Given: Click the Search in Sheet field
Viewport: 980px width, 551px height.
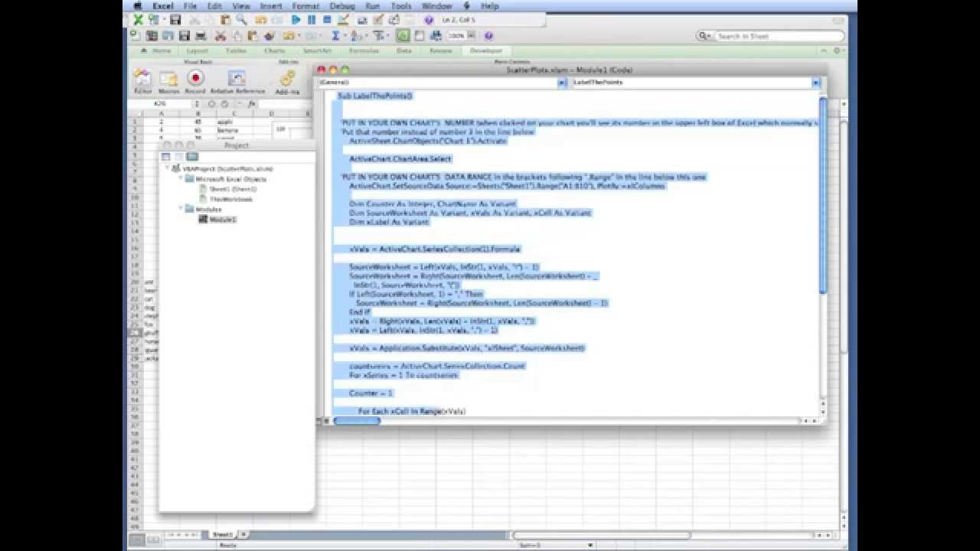Looking at the screenshot, I should pos(769,36).
